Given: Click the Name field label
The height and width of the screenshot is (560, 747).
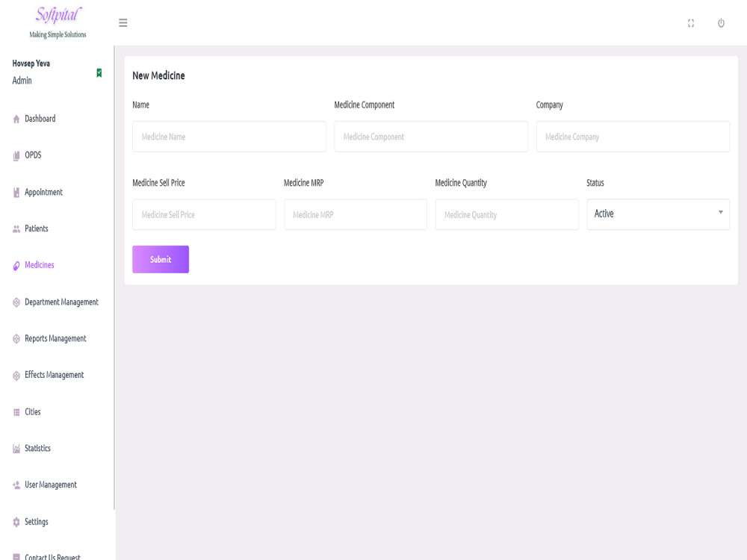Looking at the screenshot, I should 140,105.
